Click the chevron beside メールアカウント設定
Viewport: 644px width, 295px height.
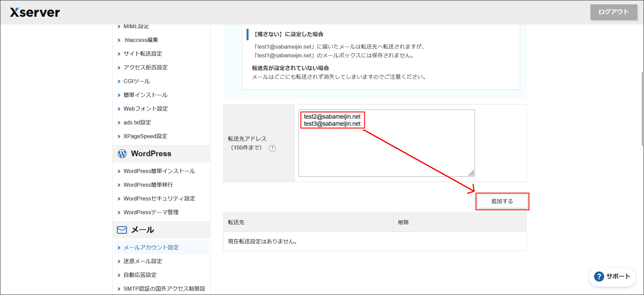coord(119,248)
